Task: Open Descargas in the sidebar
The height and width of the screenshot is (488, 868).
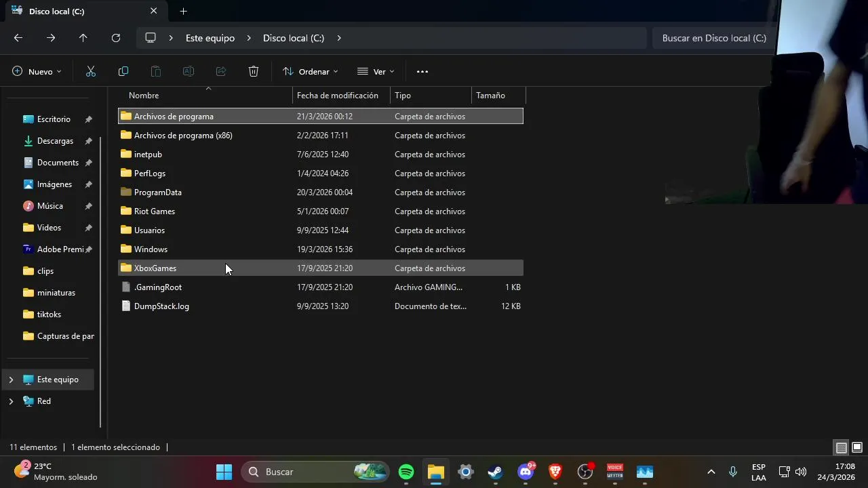Action: click(x=55, y=141)
